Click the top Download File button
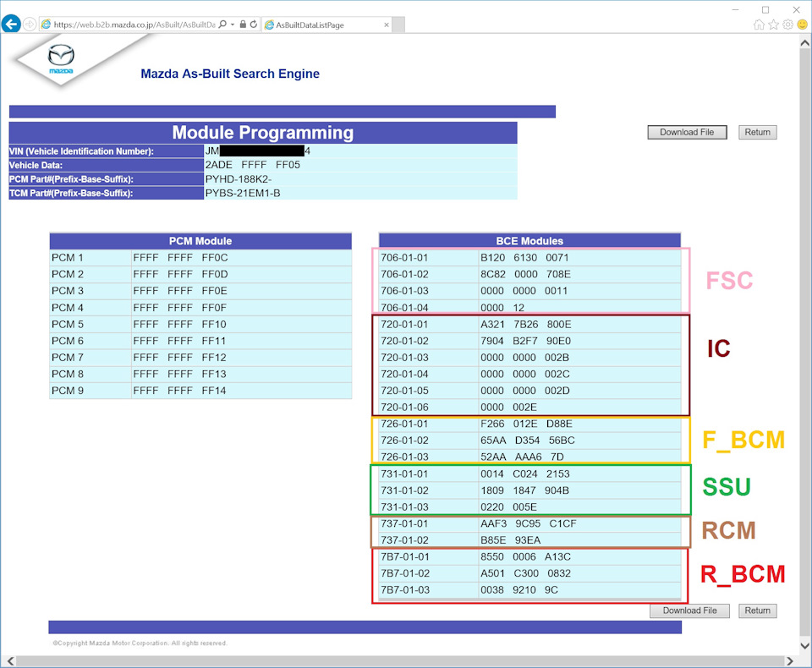 pos(687,132)
